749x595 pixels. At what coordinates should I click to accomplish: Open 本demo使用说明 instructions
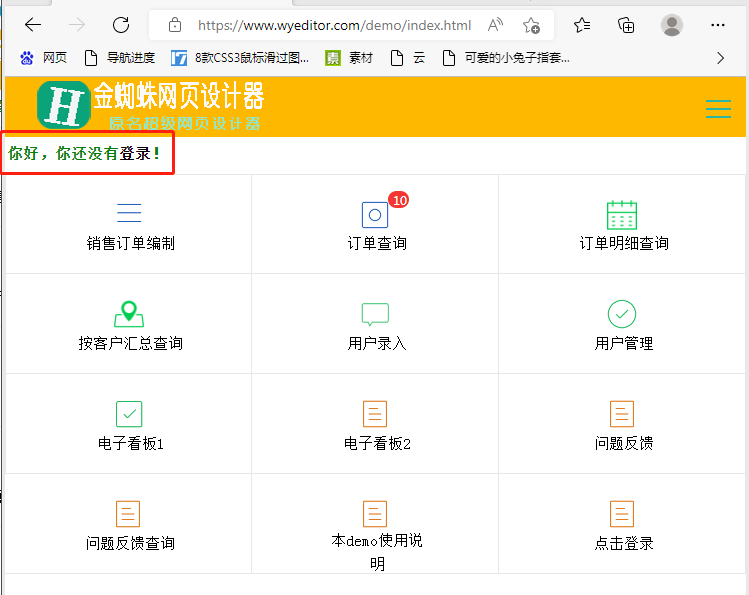point(376,541)
